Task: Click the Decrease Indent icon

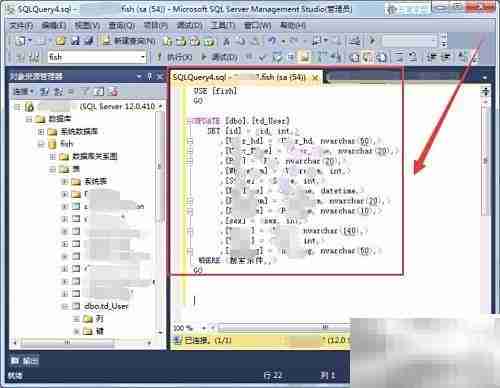Action: (432, 57)
